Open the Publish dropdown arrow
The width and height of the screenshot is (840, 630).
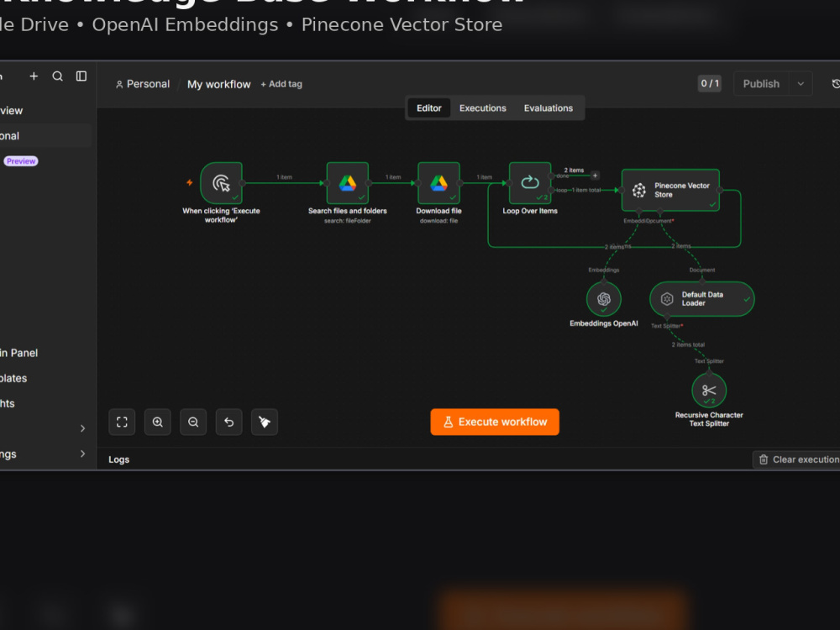[801, 83]
